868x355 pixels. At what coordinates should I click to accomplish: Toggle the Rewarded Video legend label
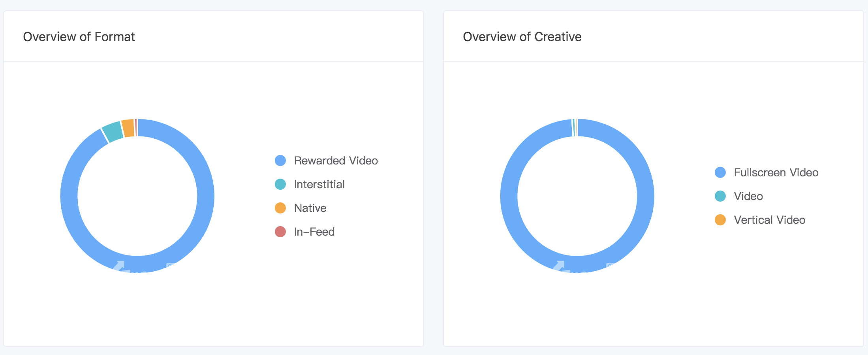click(336, 161)
